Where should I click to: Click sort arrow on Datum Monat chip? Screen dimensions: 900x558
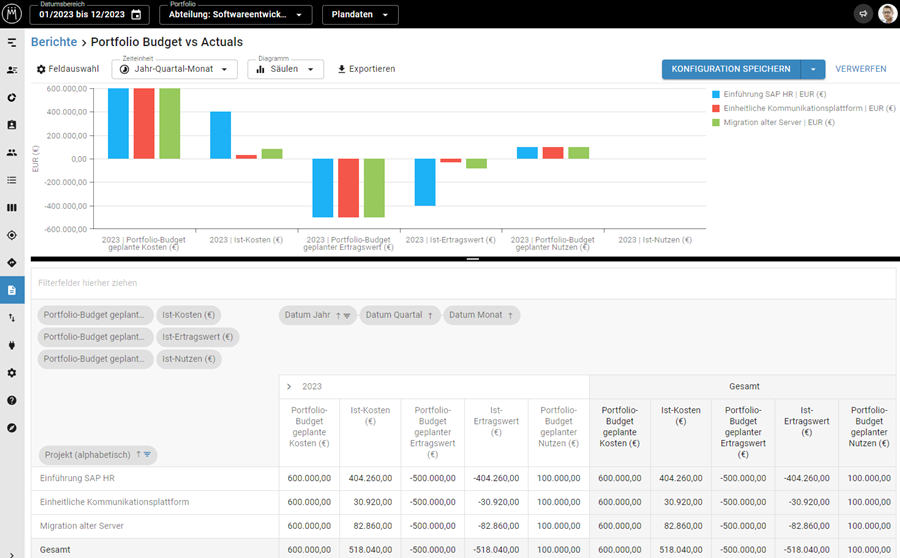pyautogui.click(x=510, y=316)
